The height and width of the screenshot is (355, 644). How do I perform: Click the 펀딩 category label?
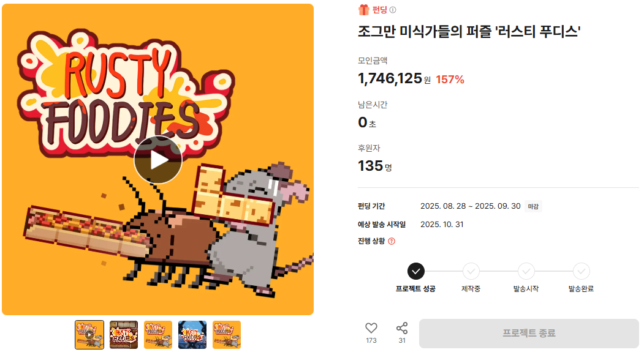[x=379, y=10]
